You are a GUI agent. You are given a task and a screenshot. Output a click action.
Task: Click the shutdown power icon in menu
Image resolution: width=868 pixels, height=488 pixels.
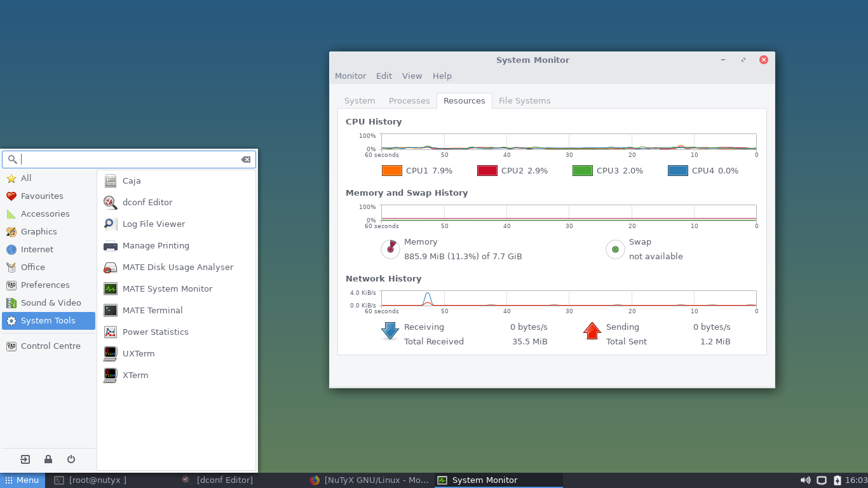tap(71, 459)
